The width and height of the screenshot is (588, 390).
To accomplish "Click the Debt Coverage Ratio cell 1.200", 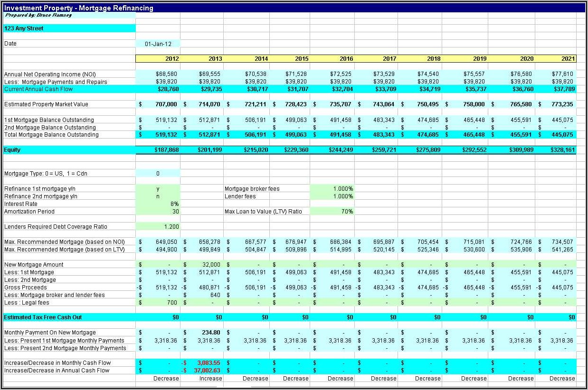I will click(158, 227).
